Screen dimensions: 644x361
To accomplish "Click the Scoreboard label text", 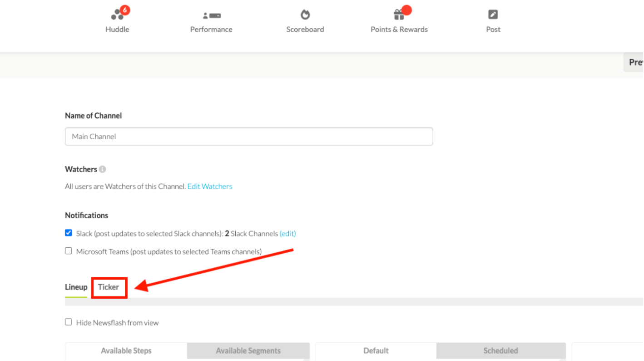I will (305, 29).
